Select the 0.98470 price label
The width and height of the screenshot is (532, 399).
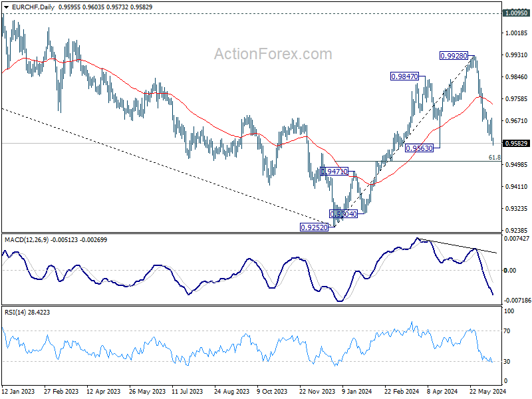tap(404, 76)
